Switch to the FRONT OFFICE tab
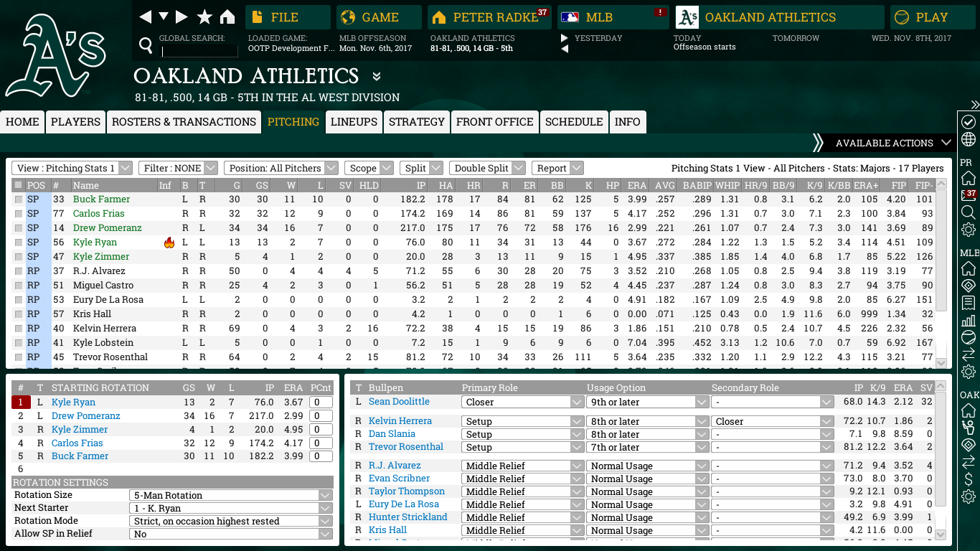980x551 pixels. pyautogui.click(x=495, y=122)
